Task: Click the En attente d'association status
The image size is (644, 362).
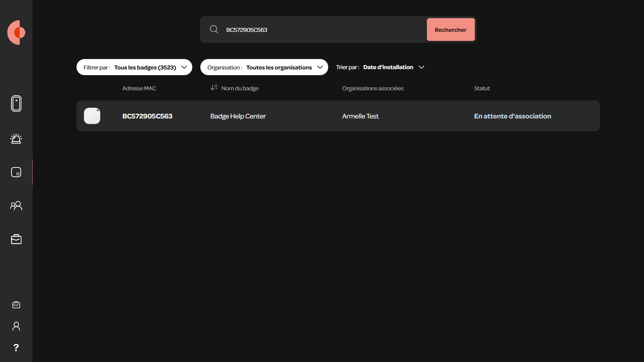Action: click(x=512, y=116)
